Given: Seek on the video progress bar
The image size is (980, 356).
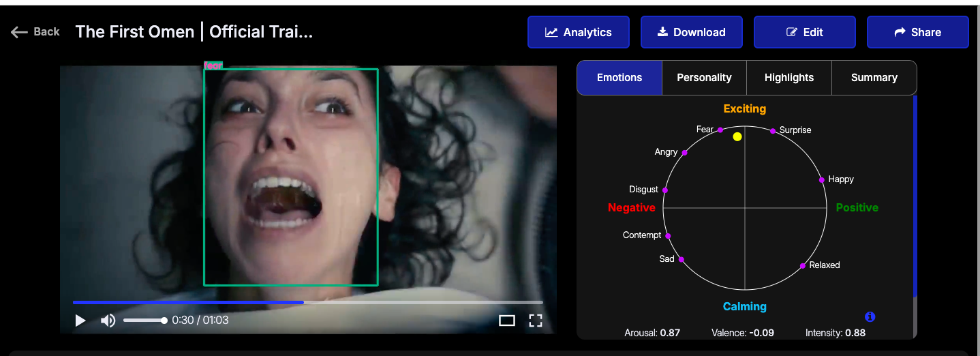Looking at the screenshot, I should [308, 302].
